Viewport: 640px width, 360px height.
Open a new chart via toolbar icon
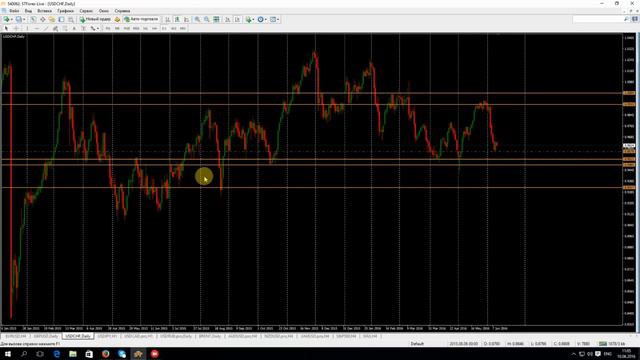click(x=7, y=19)
